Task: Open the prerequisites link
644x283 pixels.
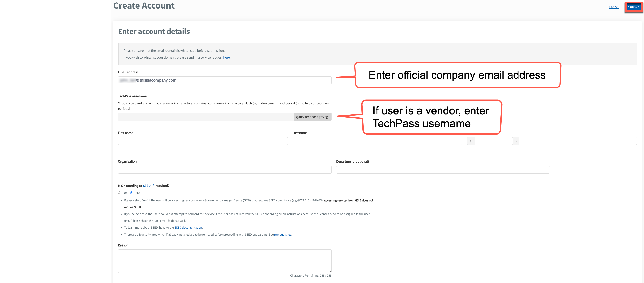Action: pyautogui.click(x=282, y=234)
